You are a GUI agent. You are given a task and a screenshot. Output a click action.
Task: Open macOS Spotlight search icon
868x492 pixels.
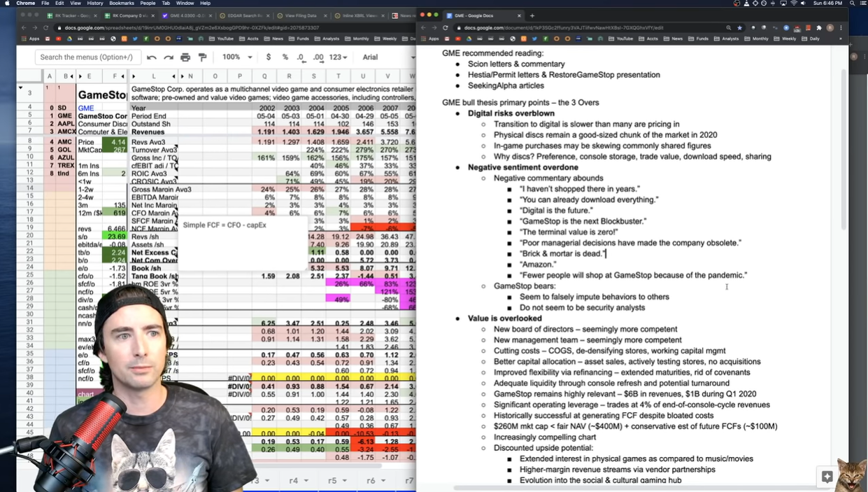coord(853,3)
